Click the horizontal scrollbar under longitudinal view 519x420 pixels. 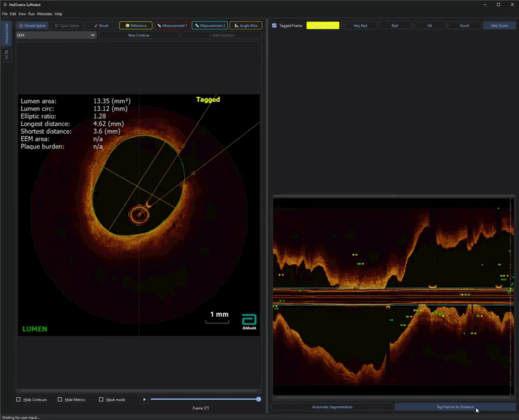394,397
